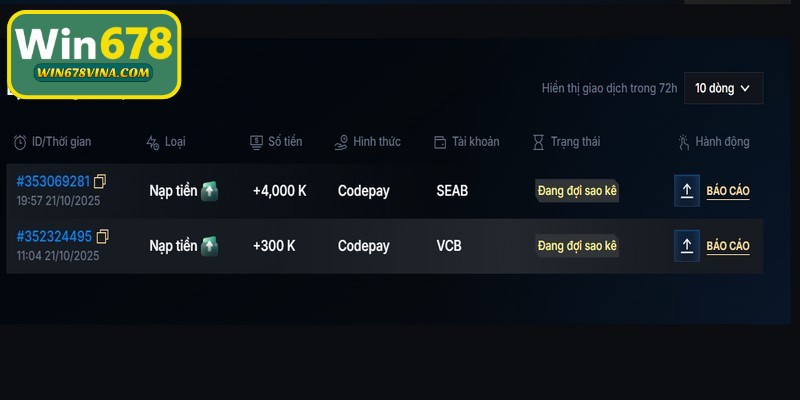Click deposit icon in +300 K row

tap(209, 245)
